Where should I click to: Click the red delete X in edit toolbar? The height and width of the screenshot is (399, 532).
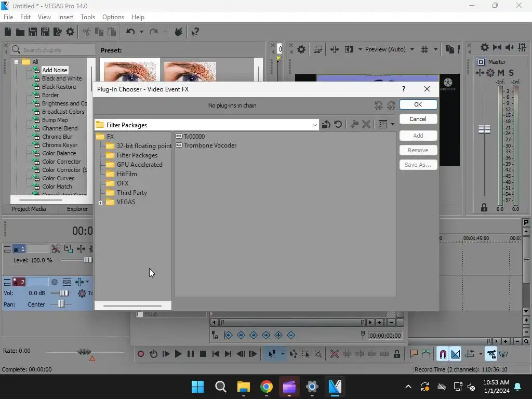(x=334, y=354)
